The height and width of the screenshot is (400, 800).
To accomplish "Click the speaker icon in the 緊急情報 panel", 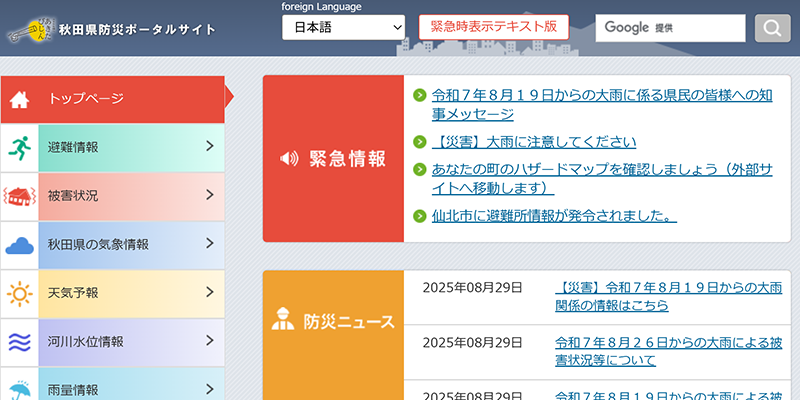I will [x=289, y=159].
